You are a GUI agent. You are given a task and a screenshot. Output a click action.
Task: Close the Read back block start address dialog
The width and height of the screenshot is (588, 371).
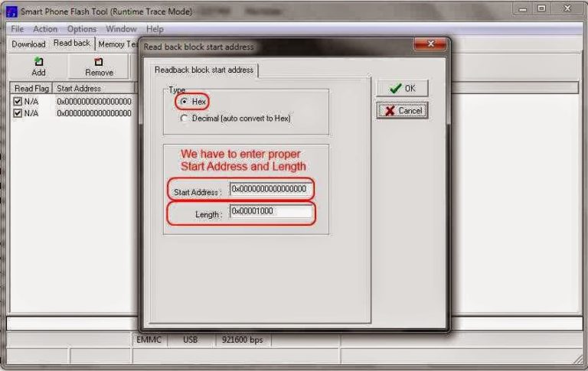click(430, 44)
